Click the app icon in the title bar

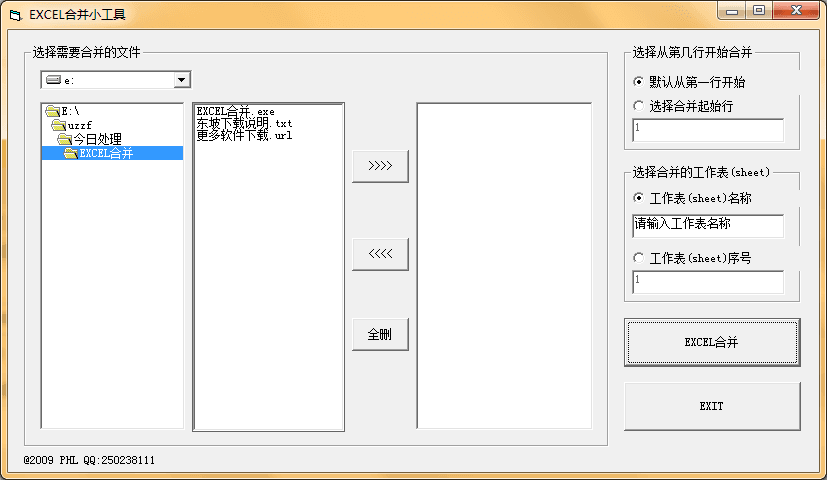[x=16, y=15]
